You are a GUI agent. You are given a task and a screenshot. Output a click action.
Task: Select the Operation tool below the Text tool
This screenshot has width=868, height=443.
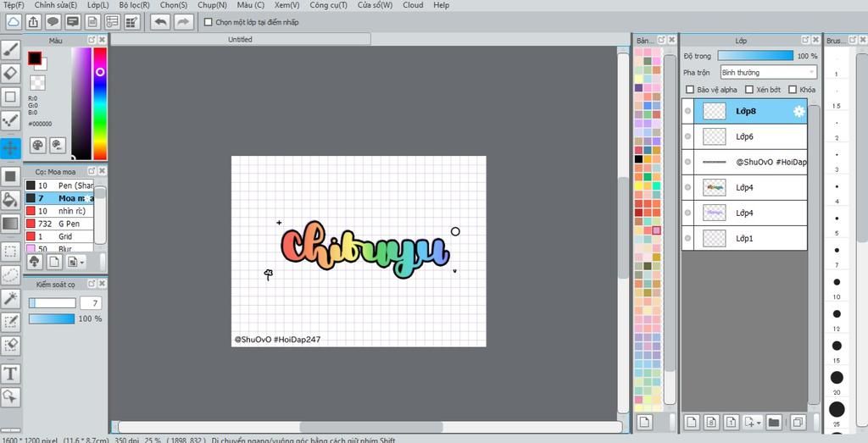[x=10, y=396]
